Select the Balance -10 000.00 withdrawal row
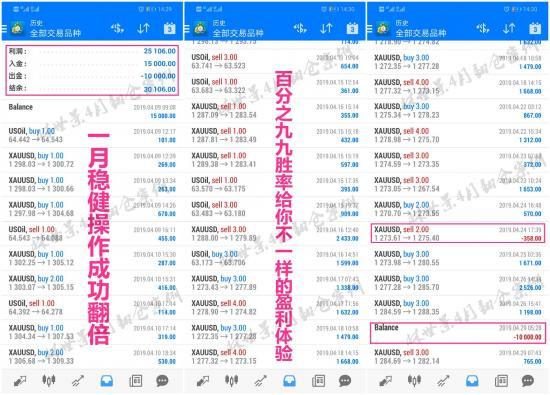 (458, 333)
